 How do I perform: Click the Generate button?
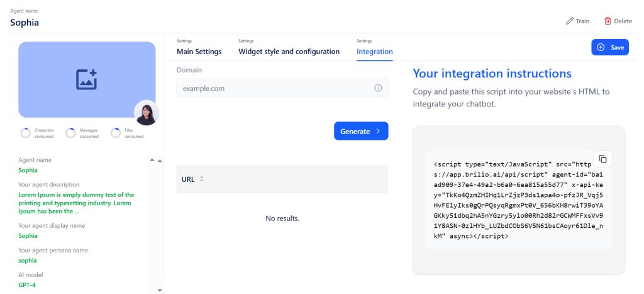pyautogui.click(x=361, y=131)
